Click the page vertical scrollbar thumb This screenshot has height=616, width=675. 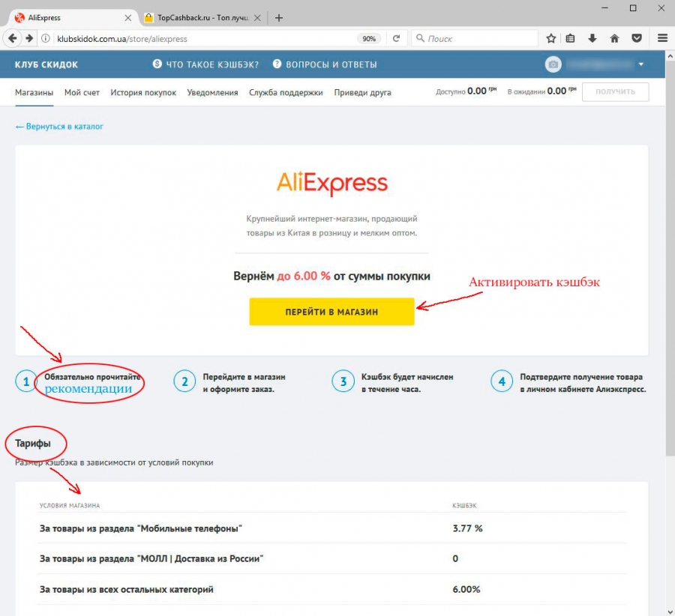coord(670,258)
